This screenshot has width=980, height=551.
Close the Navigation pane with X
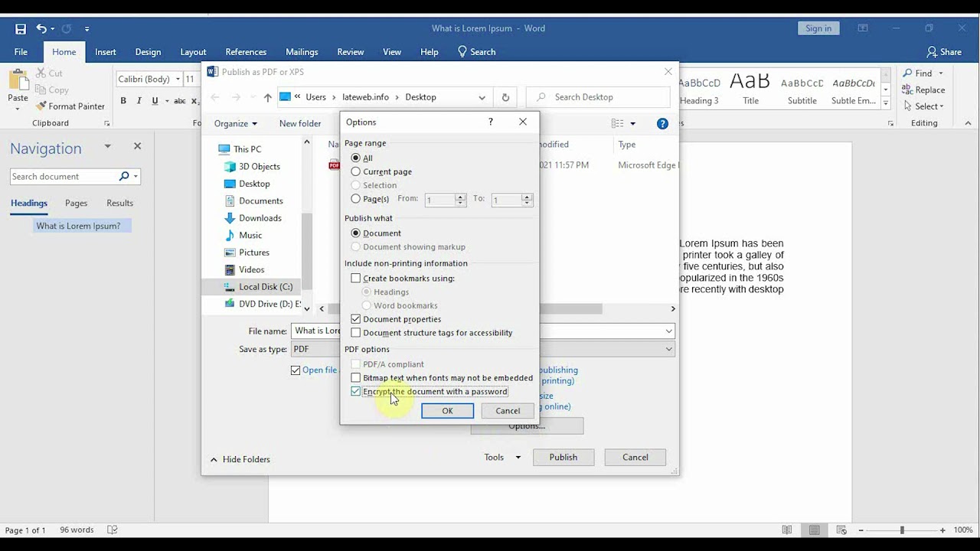click(x=137, y=146)
